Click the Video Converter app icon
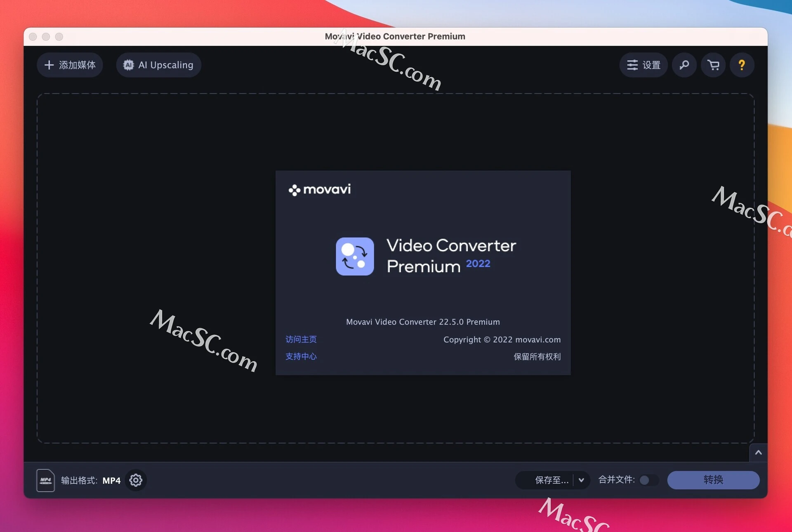 (x=355, y=256)
